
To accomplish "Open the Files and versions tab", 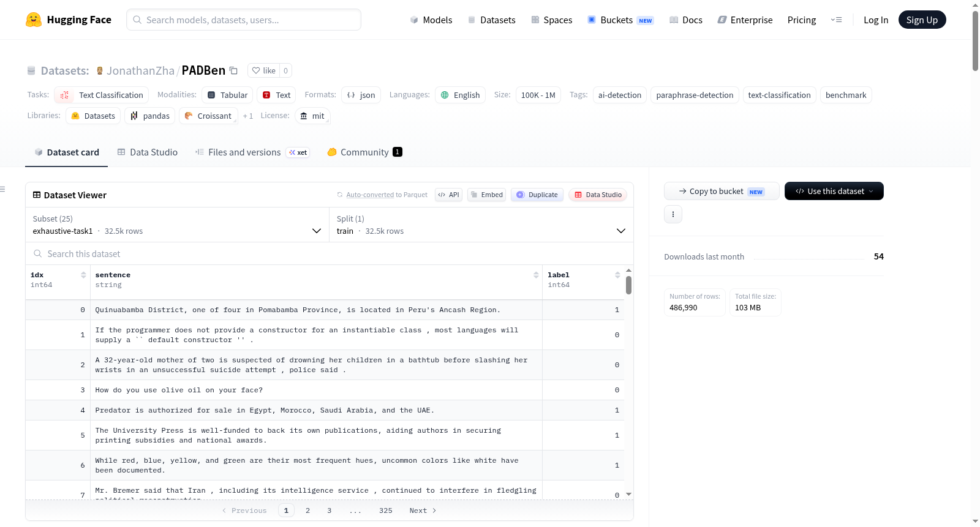I will (252, 152).
